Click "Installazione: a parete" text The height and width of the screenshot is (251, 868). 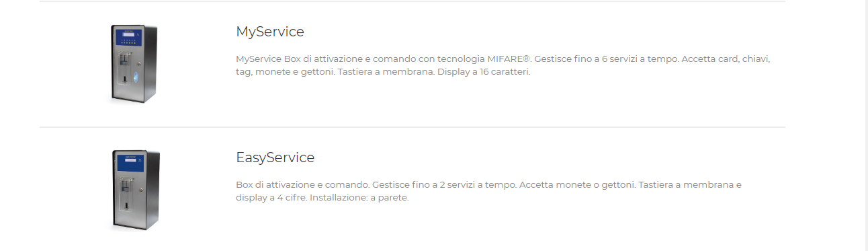point(359,198)
